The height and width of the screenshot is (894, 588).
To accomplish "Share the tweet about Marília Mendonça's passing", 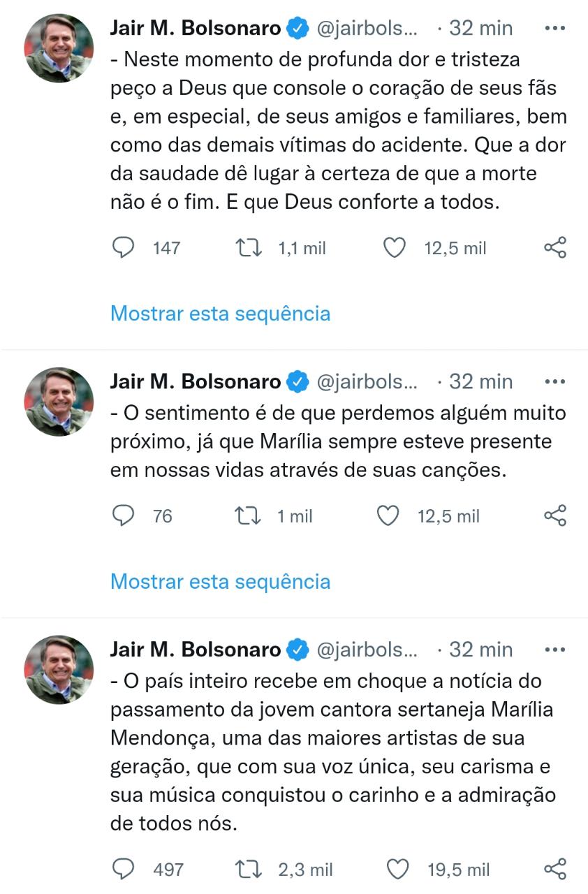I will (x=555, y=870).
